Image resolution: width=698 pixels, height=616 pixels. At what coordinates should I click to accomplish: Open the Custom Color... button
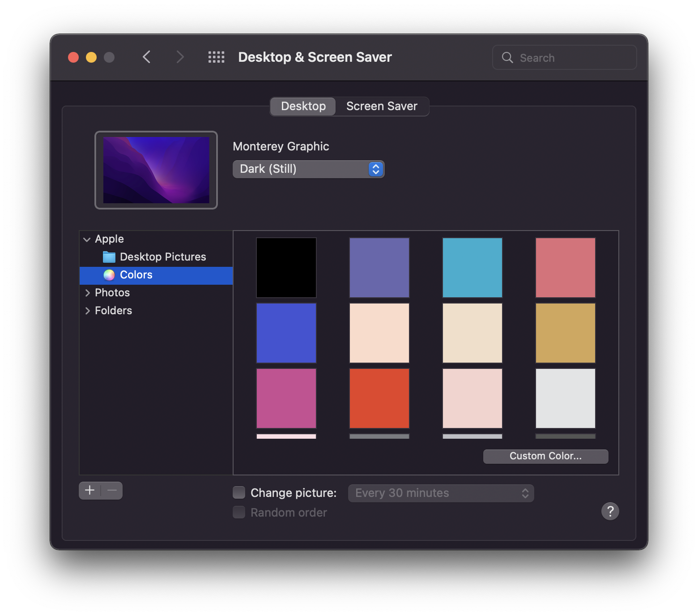point(545,456)
